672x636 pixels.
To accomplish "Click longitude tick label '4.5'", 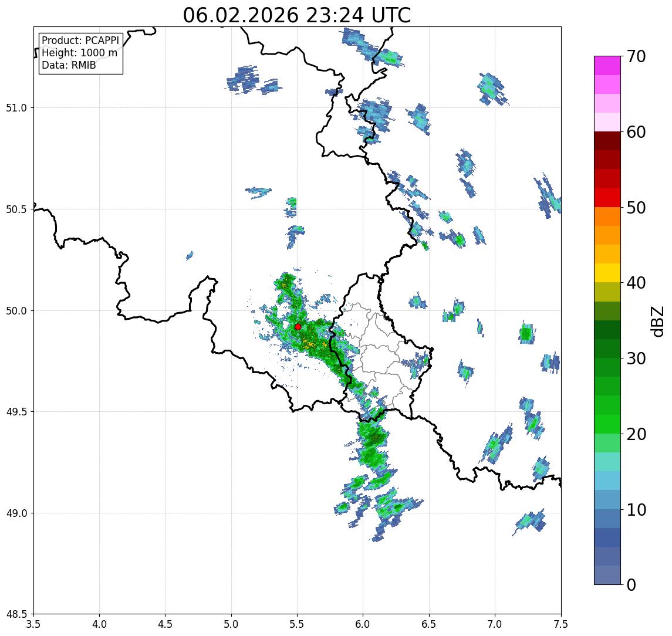I will pos(166,624).
